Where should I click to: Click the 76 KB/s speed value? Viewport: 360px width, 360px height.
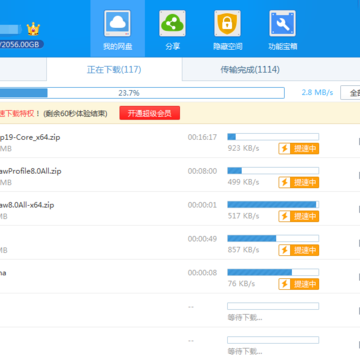[241, 284]
